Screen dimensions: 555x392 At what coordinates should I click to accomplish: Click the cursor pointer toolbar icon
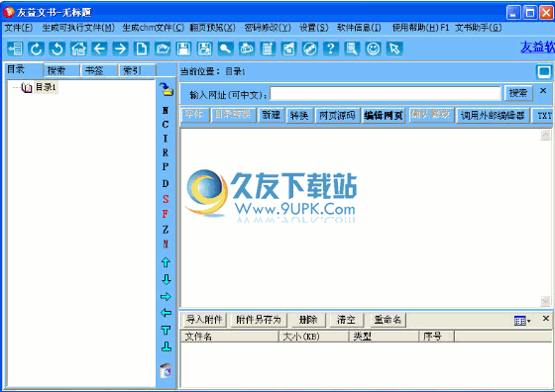394,49
